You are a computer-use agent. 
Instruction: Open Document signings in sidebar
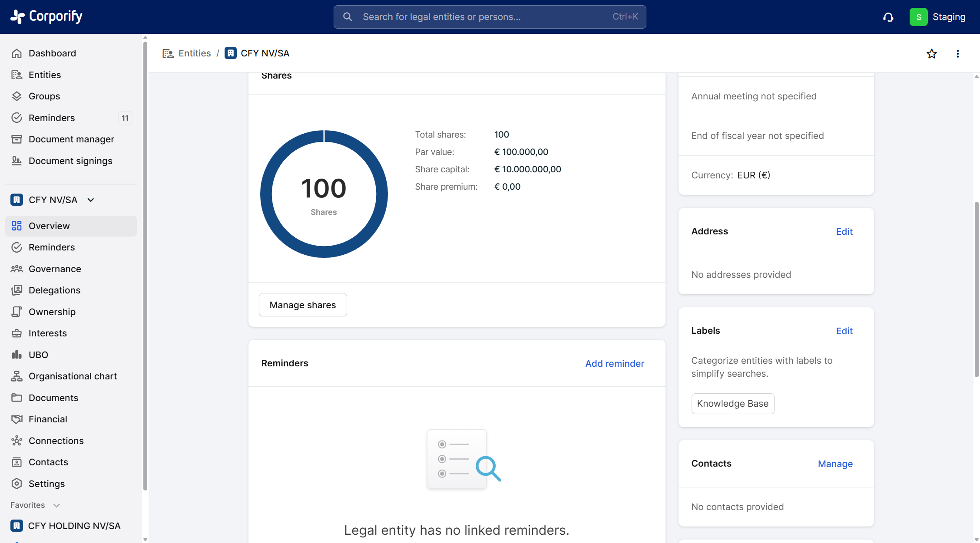(70, 161)
